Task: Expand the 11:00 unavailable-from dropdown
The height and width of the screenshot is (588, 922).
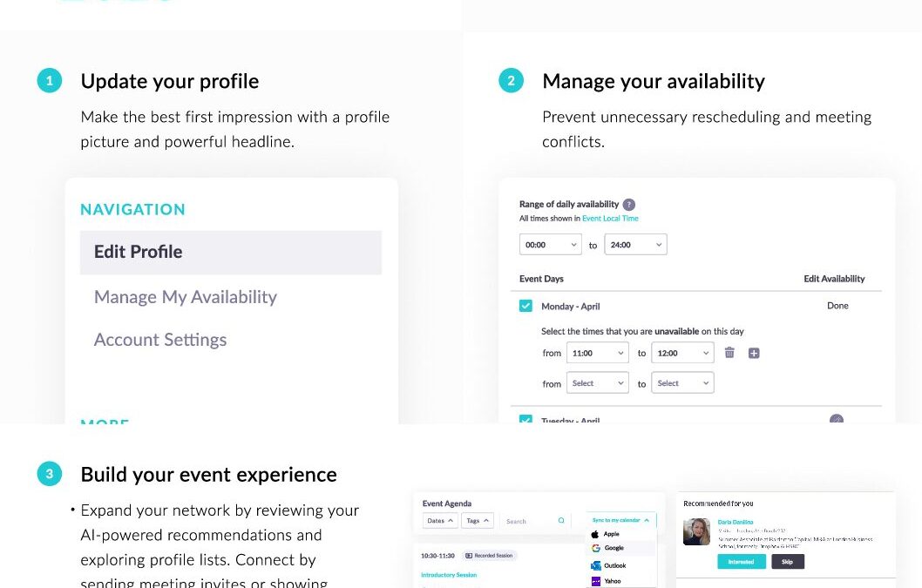Action: tap(598, 353)
